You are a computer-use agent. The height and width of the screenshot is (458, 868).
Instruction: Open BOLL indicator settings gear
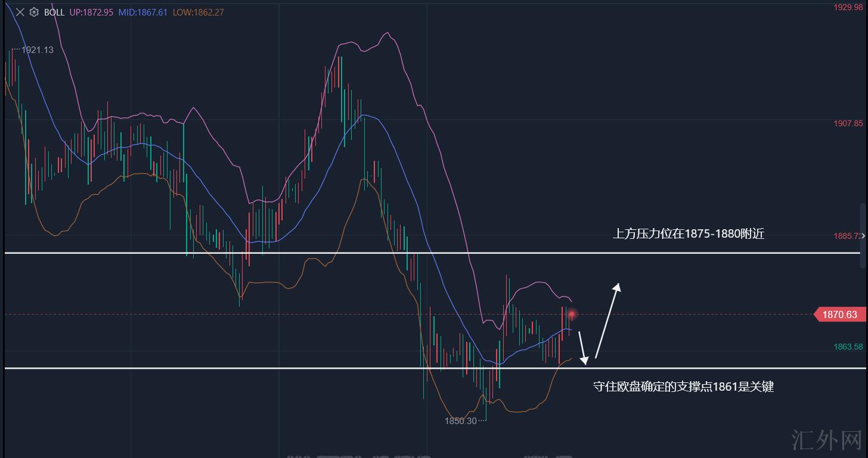[x=34, y=12]
